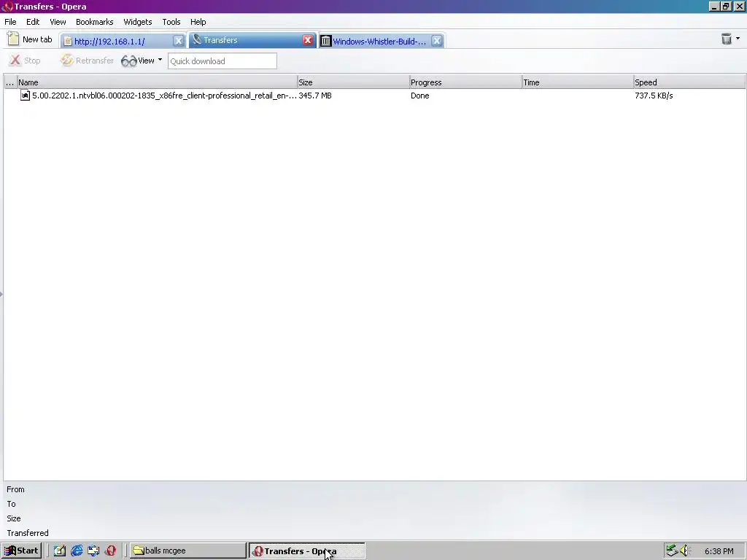Select the 5.00.2202.1 transfer file row
Image resolution: width=747 pixels, height=560 pixels.
[374, 96]
